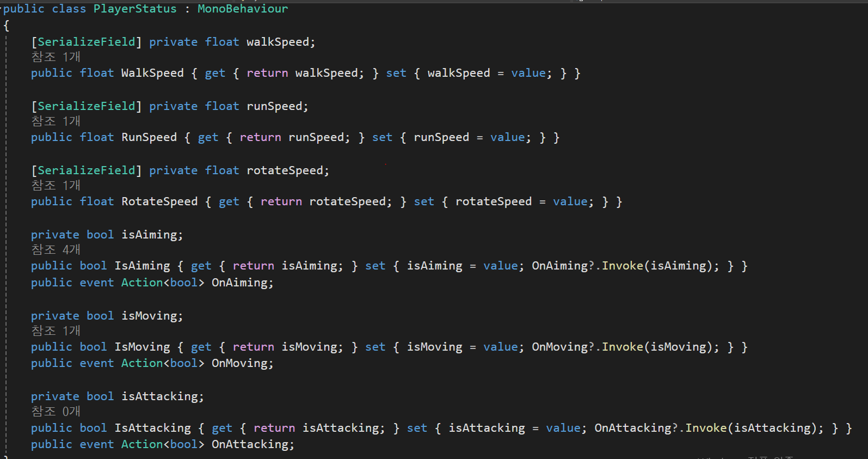Click the 'set' keyword in the WalkSpeed property
Viewport: 868px width, 459px height.
pos(396,73)
